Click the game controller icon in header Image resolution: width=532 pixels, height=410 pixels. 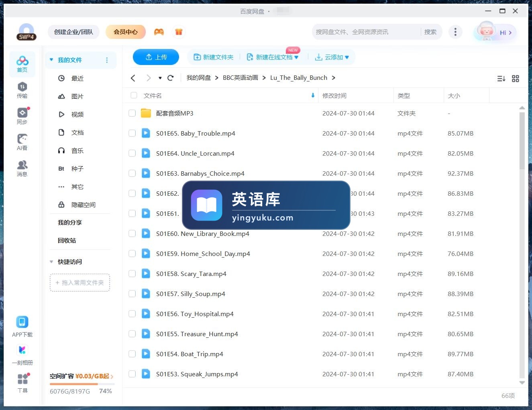click(x=159, y=32)
